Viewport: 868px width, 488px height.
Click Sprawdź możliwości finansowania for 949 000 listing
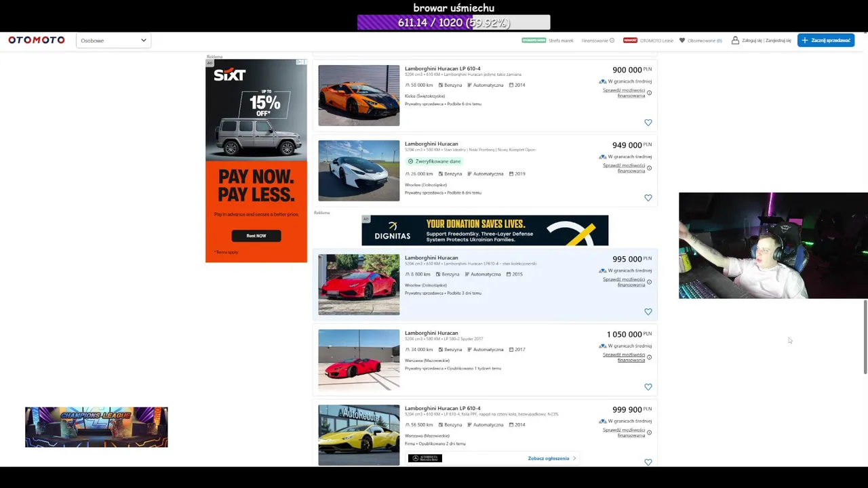pos(624,168)
